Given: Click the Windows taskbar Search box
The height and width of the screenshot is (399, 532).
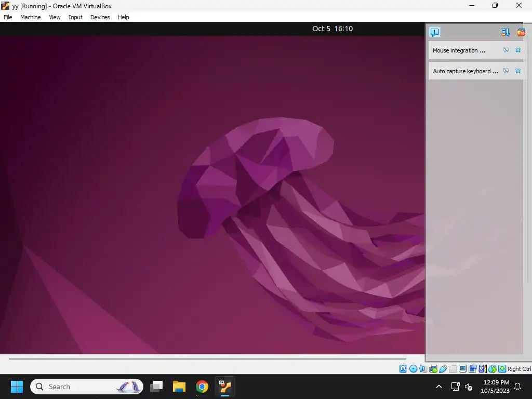Looking at the screenshot, I should click(x=87, y=387).
